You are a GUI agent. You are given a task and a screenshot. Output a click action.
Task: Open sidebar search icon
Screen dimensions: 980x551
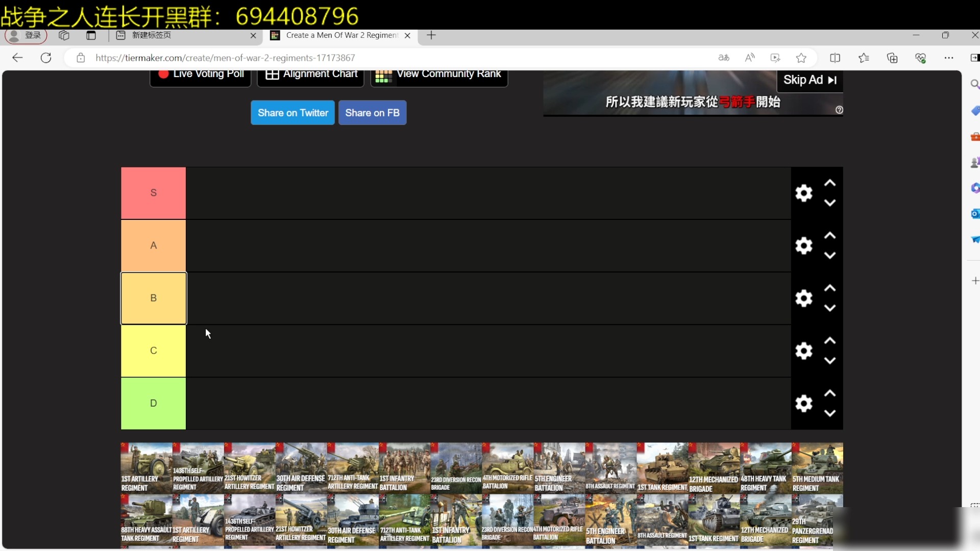pos(974,84)
